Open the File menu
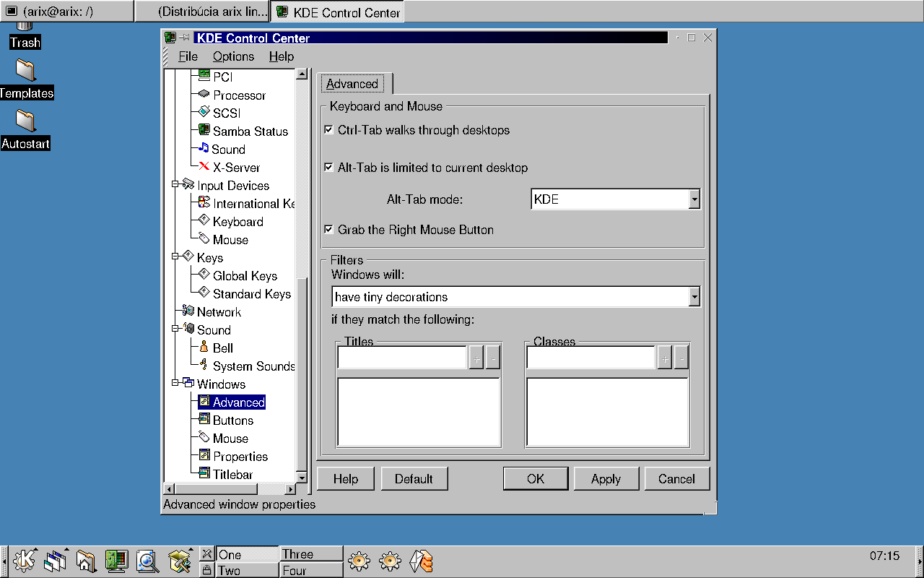 point(188,56)
